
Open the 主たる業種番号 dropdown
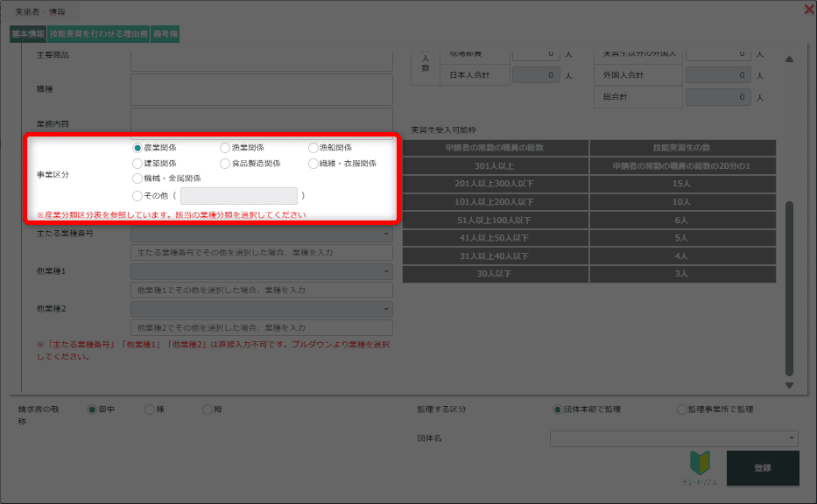tap(262, 234)
